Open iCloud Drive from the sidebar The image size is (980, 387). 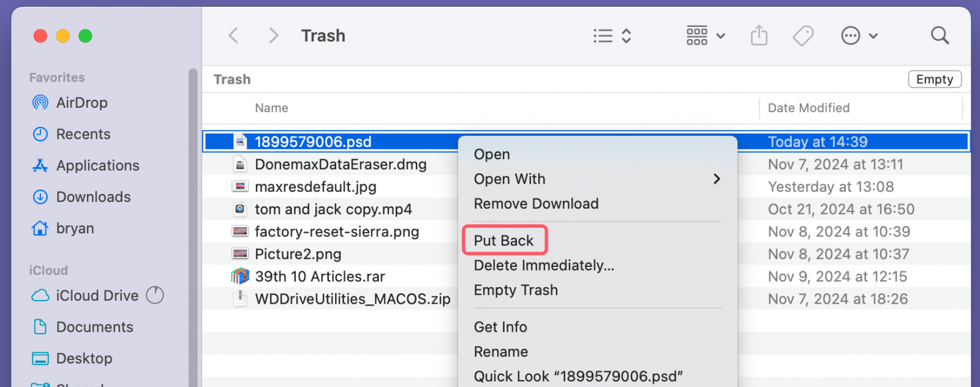pyautogui.click(x=98, y=296)
